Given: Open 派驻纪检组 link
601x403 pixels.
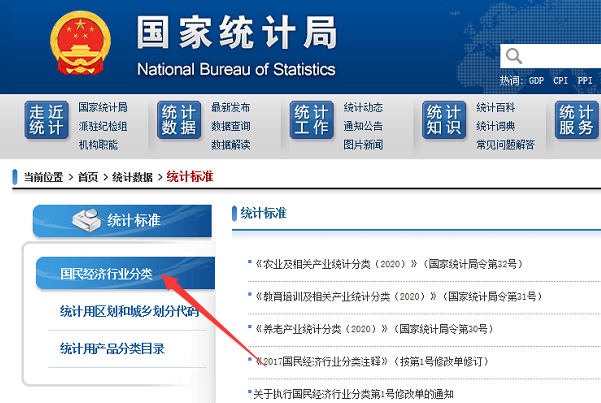Looking at the screenshot, I should 103,126.
